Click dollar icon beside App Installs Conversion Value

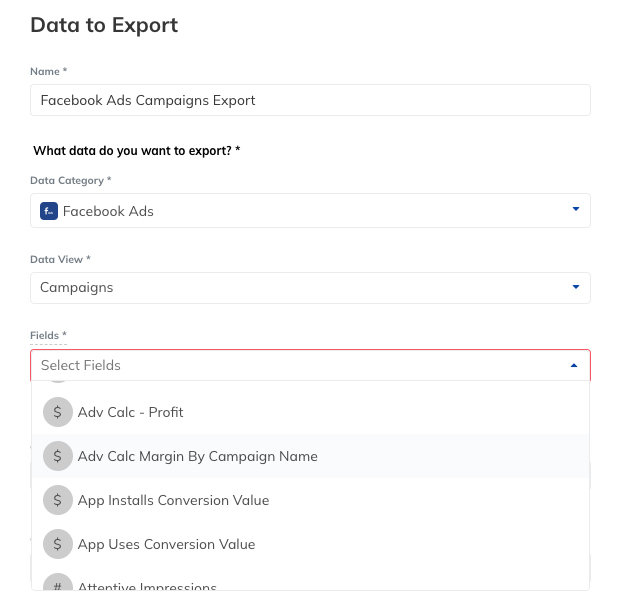(x=58, y=500)
